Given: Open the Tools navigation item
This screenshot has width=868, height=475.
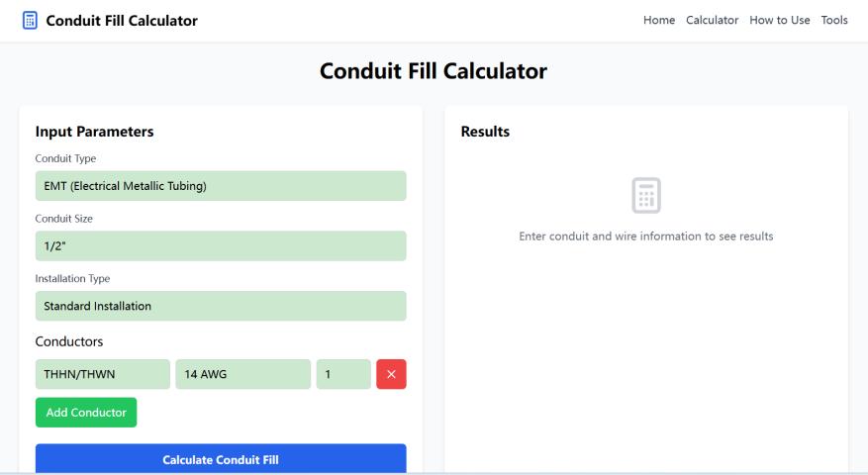Looking at the screenshot, I should point(834,21).
